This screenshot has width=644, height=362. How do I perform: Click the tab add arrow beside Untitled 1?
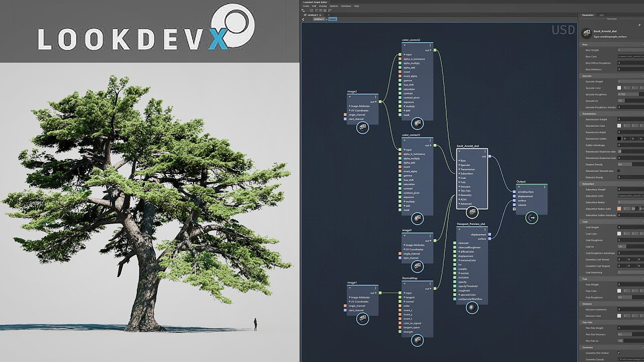[x=329, y=15]
